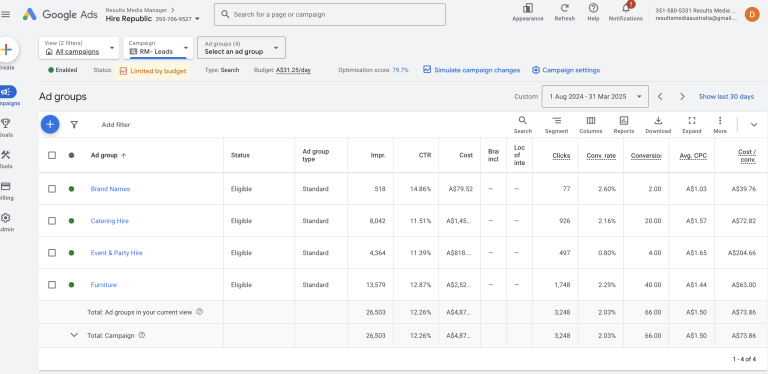Click the Limited by budget status
The height and width of the screenshot is (374, 768).
(153, 71)
